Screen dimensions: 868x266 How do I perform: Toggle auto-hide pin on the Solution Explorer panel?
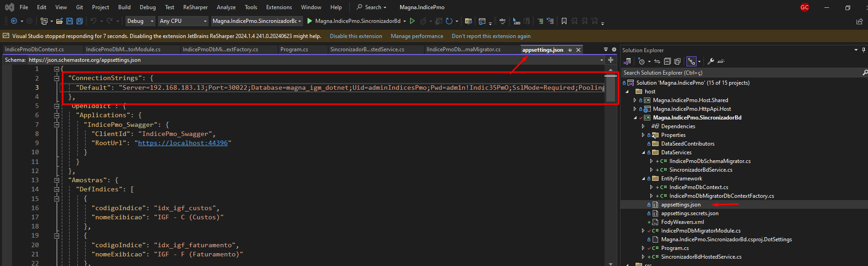pos(863,50)
